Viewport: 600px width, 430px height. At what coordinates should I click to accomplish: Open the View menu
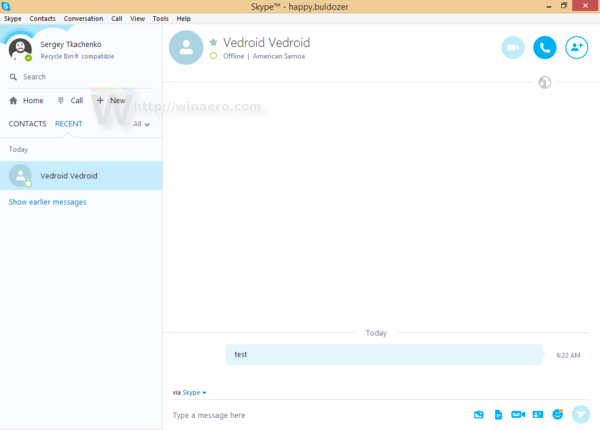coord(137,18)
